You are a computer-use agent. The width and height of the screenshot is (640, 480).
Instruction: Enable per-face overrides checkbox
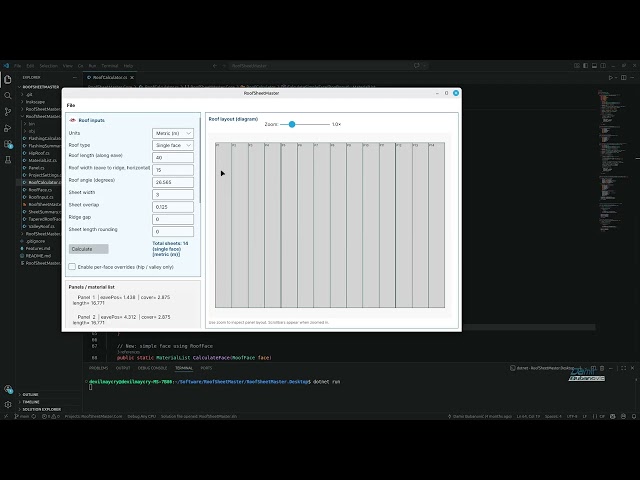coord(72,267)
